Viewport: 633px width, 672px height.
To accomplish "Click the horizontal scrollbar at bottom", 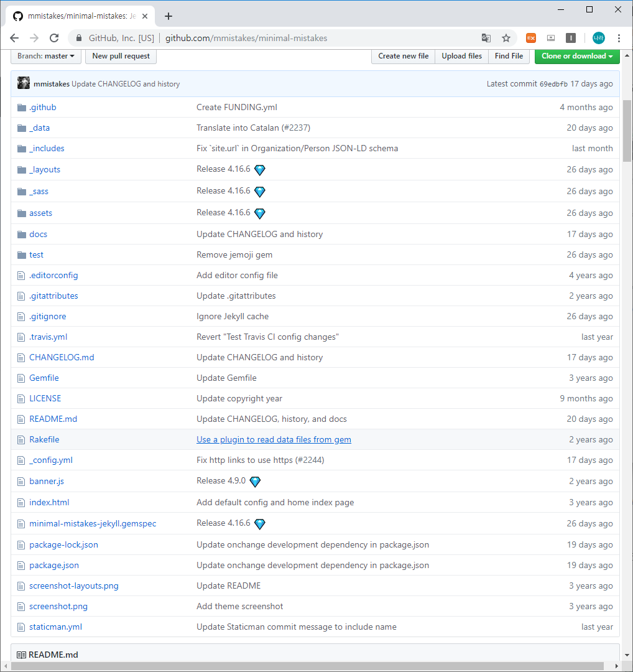I will click(307, 666).
